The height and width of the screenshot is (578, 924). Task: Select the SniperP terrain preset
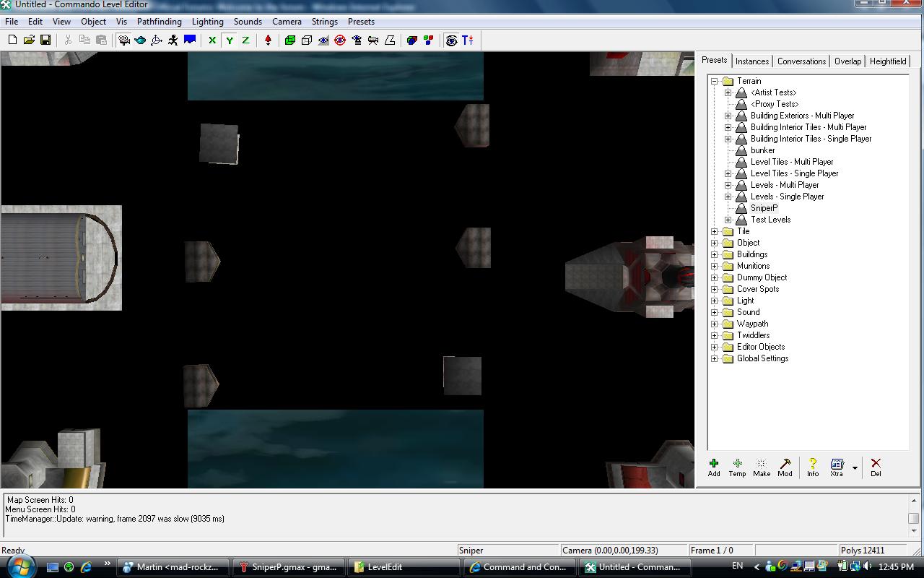(764, 208)
